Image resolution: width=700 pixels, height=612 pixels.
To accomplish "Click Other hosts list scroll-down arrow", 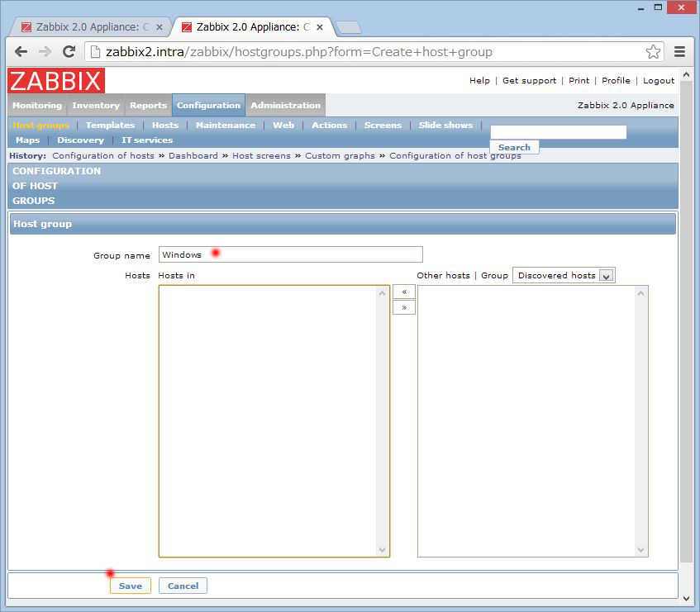I will (640, 549).
